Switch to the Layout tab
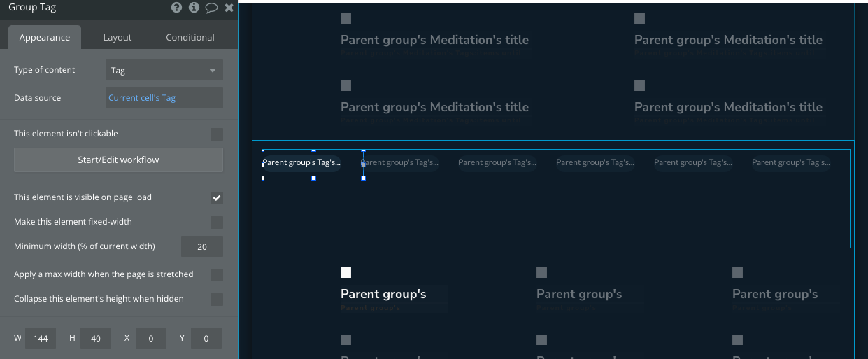Screen dimensions: 868x359 (118, 38)
